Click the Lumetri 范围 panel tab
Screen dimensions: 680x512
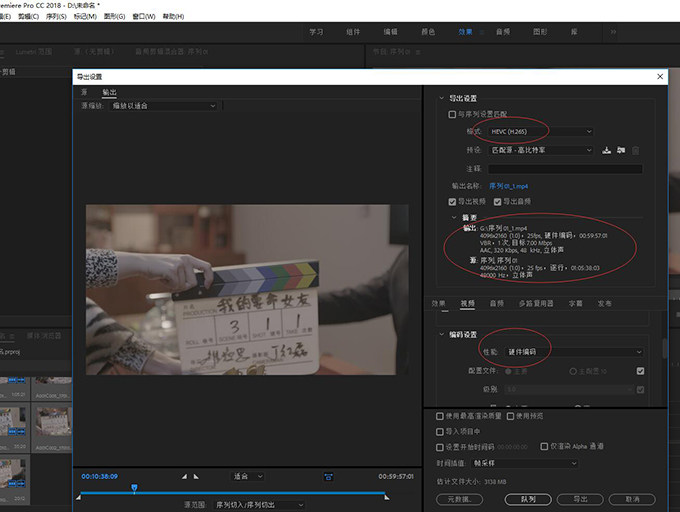click(33, 52)
